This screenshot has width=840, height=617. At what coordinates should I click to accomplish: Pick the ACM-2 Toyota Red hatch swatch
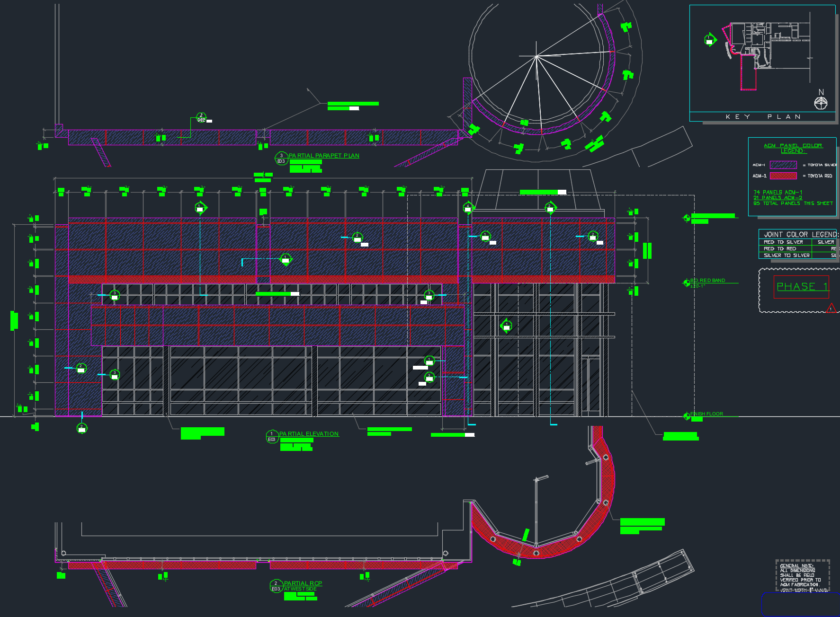[783, 176]
